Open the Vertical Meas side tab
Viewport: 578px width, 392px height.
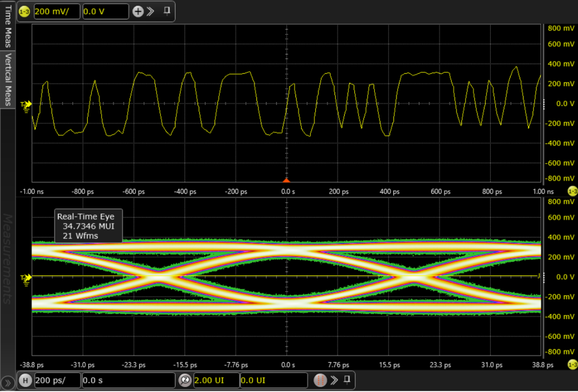[7, 79]
